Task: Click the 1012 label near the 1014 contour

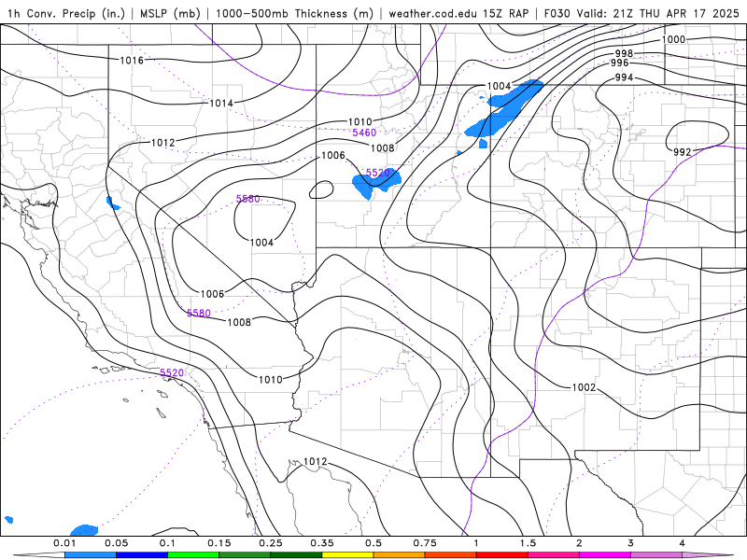Action: pos(162,143)
